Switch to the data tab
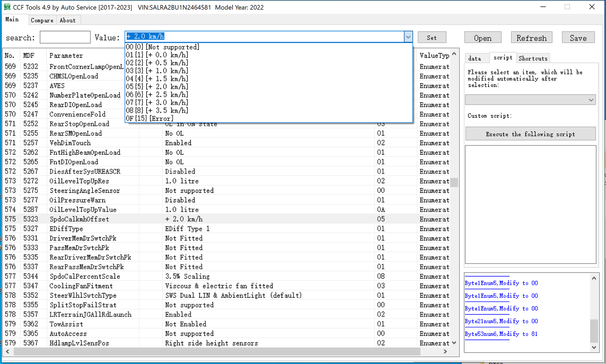This screenshot has height=364, width=606. coord(475,58)
